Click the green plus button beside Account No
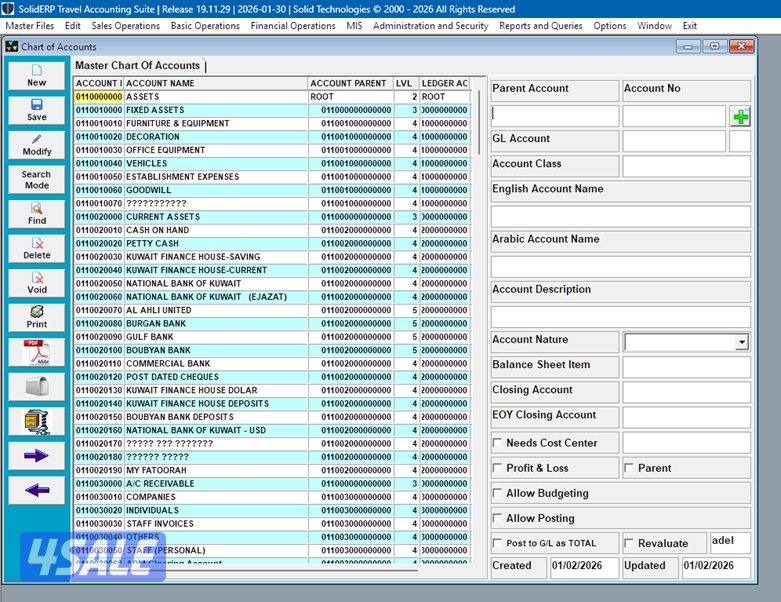This screenshot has height=602, width=781. 740,117
